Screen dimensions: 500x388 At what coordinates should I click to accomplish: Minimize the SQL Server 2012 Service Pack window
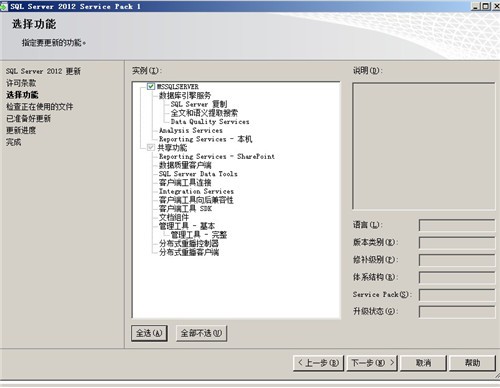(x=475, y=6)
